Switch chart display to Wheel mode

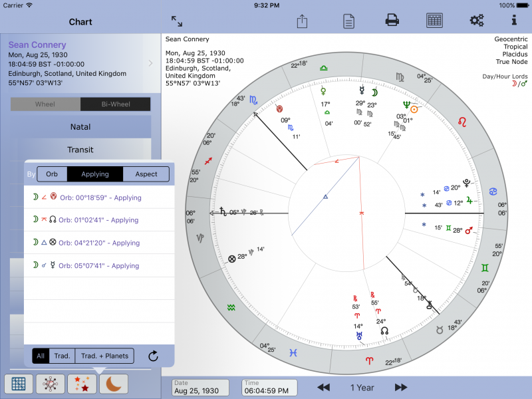pos(45,104)
